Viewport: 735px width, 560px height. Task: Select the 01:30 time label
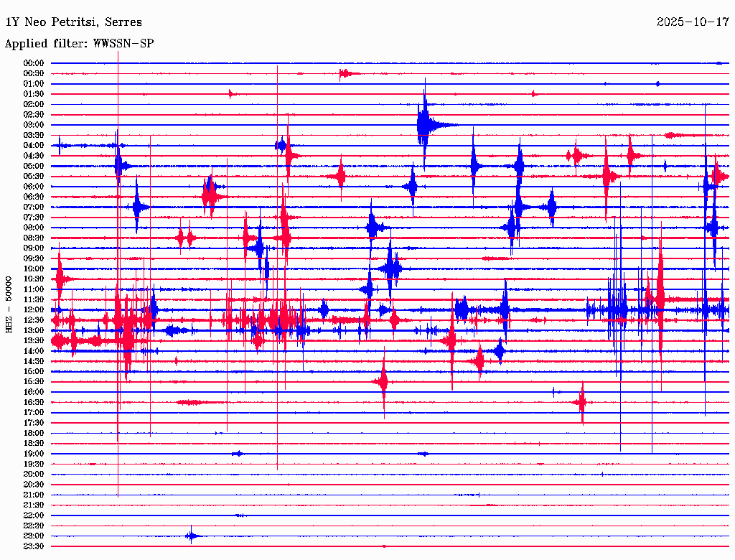pos(34,94)
